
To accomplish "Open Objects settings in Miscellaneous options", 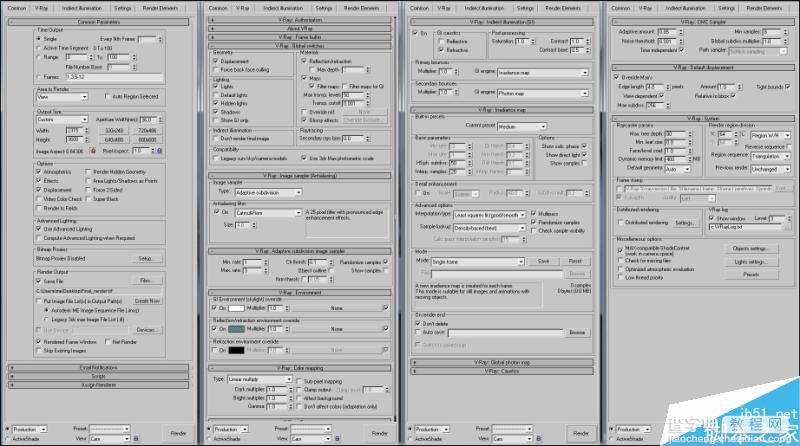I will coord(752,249).
